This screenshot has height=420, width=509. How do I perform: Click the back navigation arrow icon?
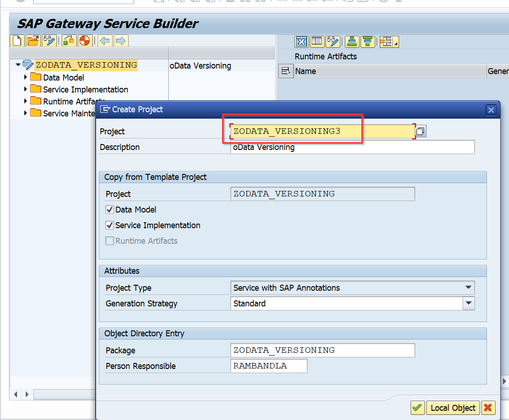(x=104, y=40)
